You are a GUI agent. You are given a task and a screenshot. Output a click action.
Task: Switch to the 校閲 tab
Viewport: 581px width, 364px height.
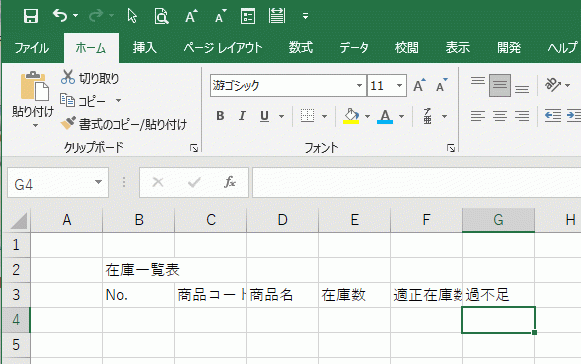(406, 48)
